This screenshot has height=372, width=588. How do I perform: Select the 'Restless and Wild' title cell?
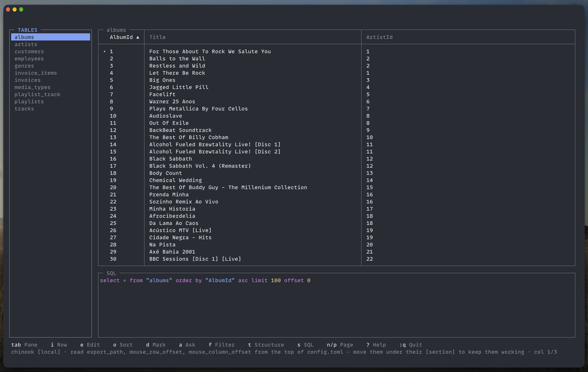pyautogui.click(x=177, y=66)
